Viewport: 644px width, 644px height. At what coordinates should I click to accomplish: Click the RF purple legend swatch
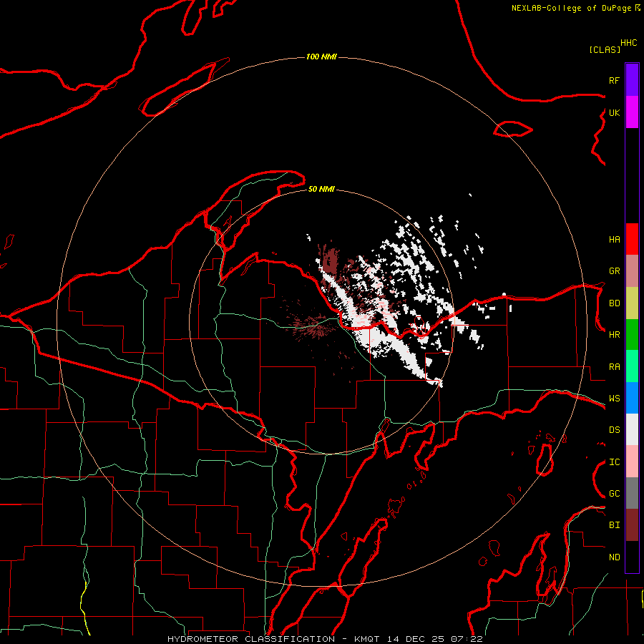pyautogui.click(x=632, y=80)
